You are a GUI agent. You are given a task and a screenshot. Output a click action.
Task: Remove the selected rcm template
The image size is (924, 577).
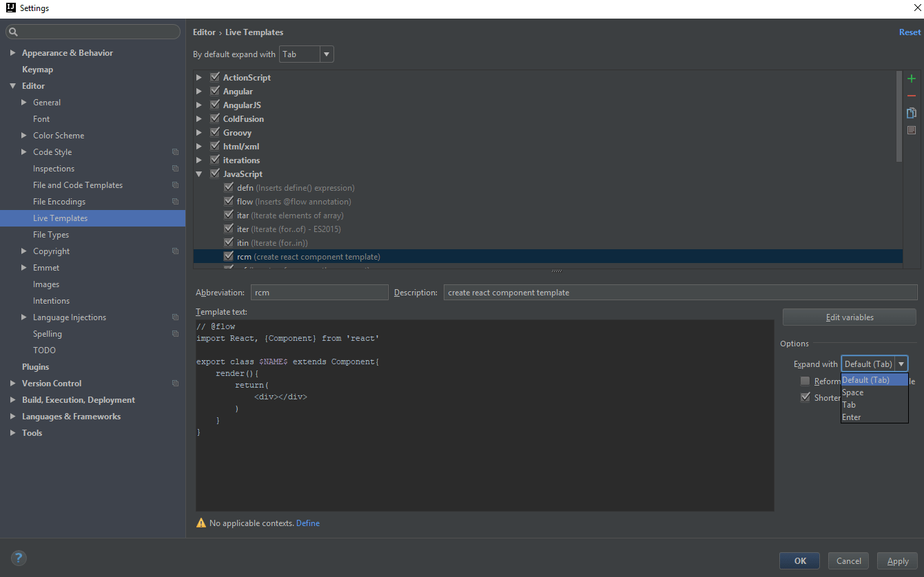(911, 96)
